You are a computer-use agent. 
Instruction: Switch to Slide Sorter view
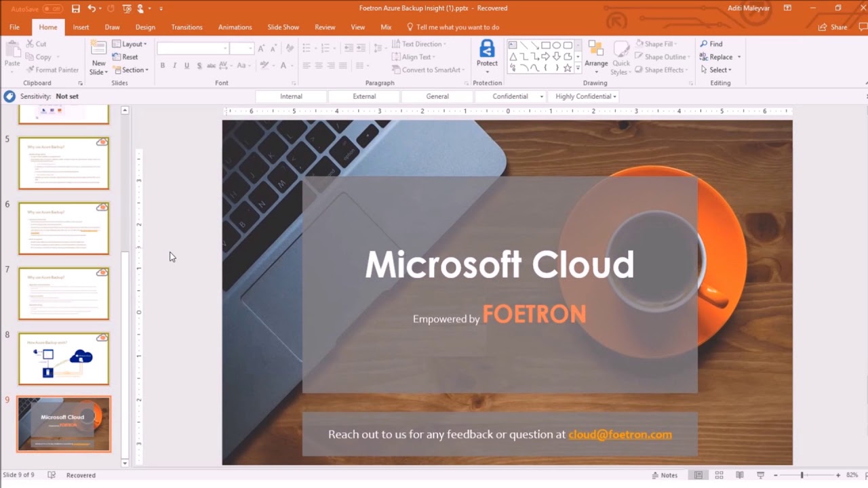click(719, 475)
